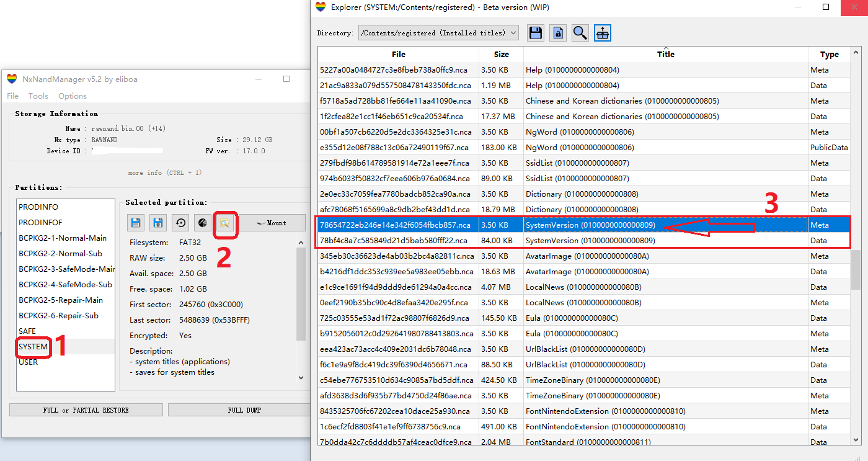Click the Mount button
Viewport: 868px width, 461px height.
272,223
